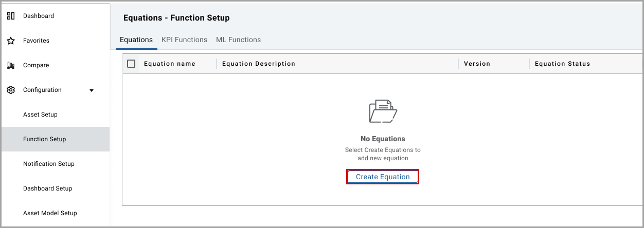Click the Equation Status column header

pos(562,64)
